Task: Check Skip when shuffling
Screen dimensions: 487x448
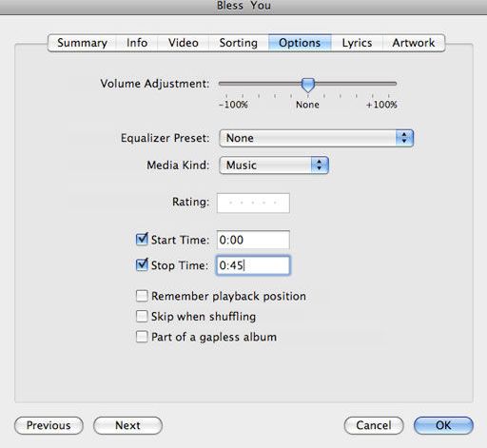Action: [x=142, y=316]
